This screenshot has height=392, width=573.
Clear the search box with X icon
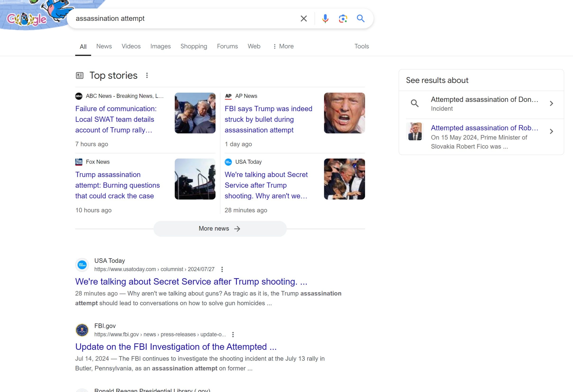[304, 18]
